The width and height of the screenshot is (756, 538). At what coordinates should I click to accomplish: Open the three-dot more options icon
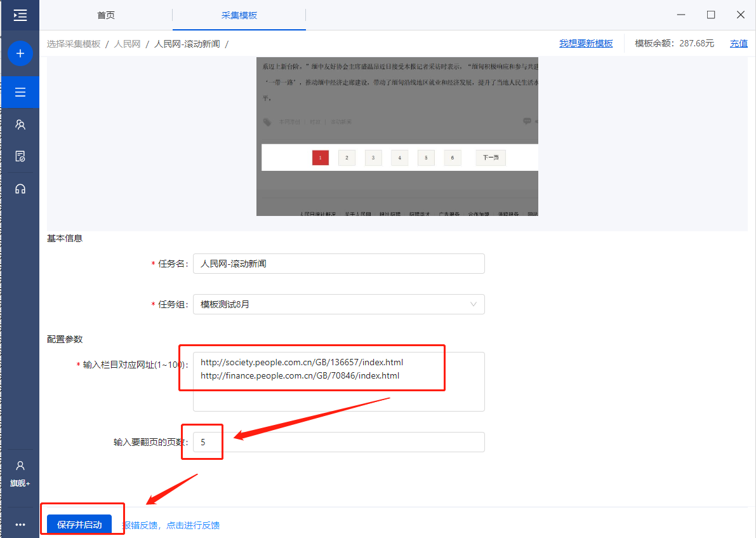20,525
